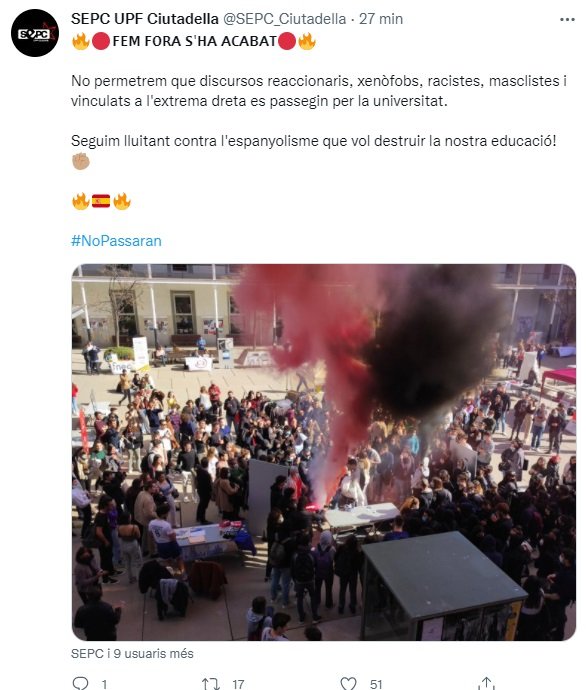Viewport: 586px width, 690px height.
Task: Click the retweet count 17
Action: tap(238, 684)
